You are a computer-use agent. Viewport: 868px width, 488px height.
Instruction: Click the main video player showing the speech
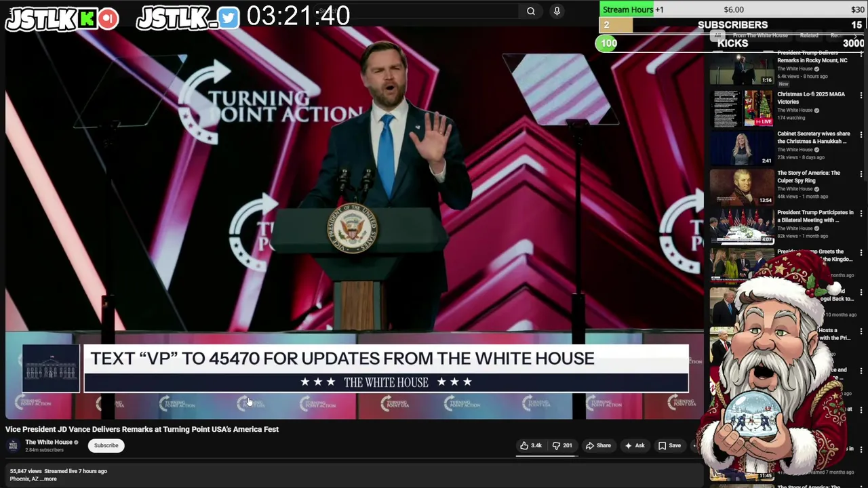coord(354,222)
